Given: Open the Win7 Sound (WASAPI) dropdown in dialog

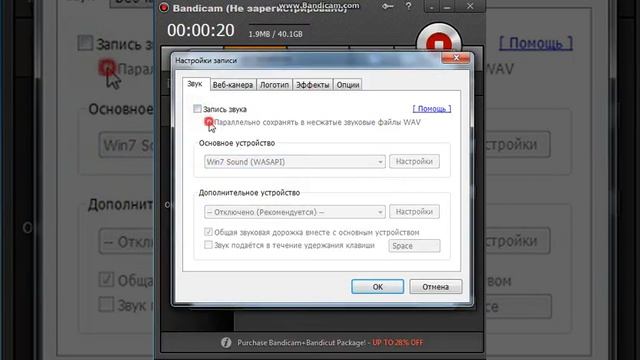Looking at the screenshot, I should click(x=295, y=162).
